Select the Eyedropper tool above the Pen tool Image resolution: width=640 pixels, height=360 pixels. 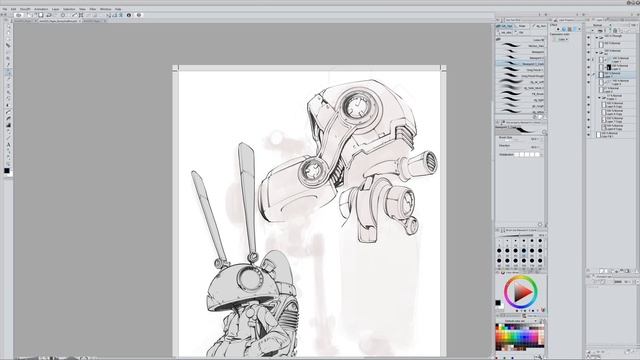(x=8, y=65)
